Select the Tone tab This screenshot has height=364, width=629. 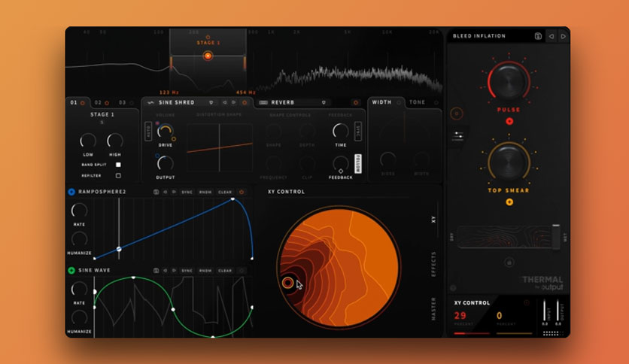(x=417, y=102)
